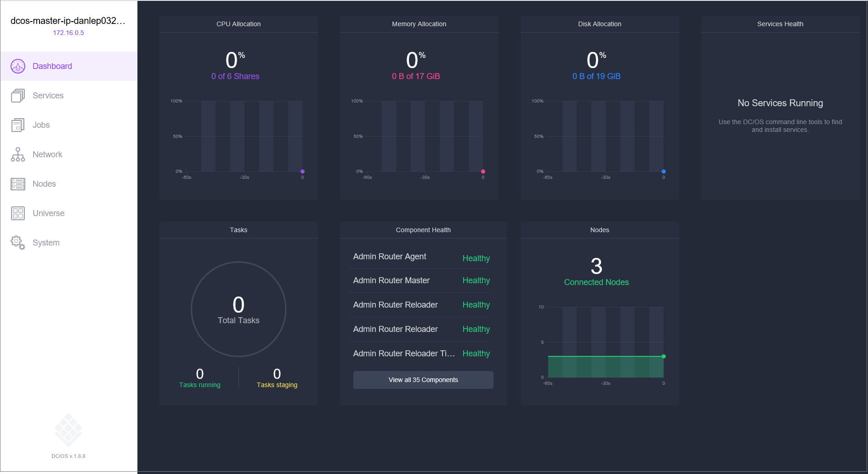Click the Jobs document icon
This screenshot has width=868, height=474.
tap(17, 125)
